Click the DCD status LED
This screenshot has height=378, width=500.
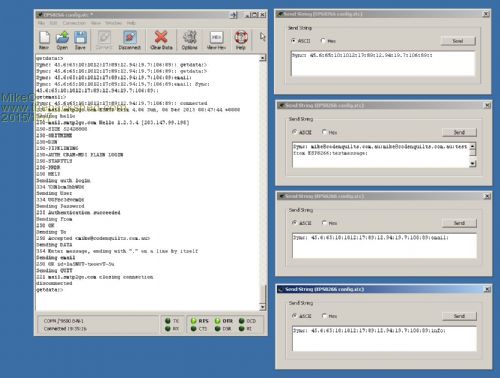pos(242,321)
